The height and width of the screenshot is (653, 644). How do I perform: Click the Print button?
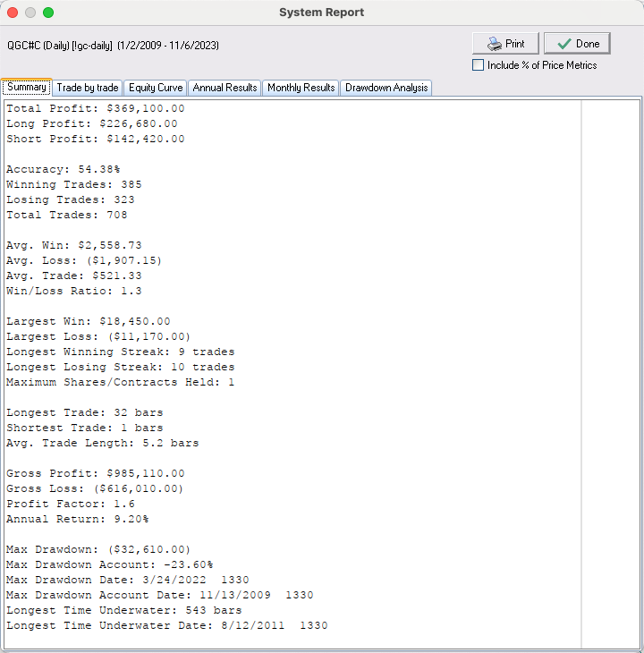pos(505,43)
